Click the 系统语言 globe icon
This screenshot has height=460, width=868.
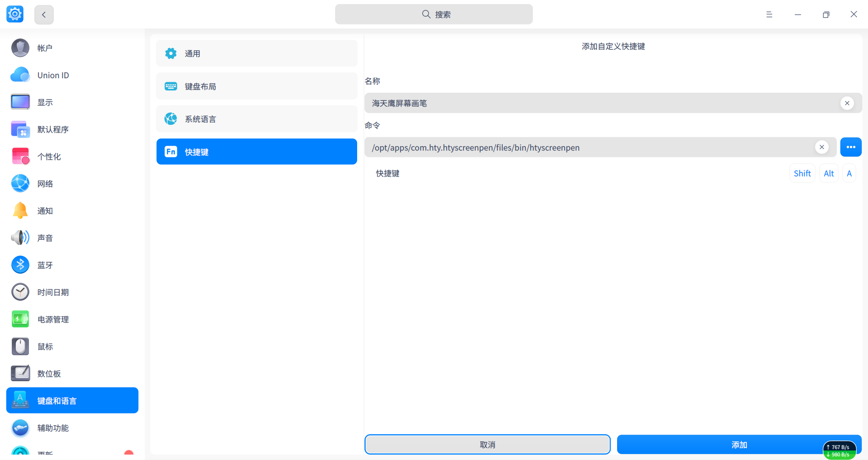(x=171, y=119)
